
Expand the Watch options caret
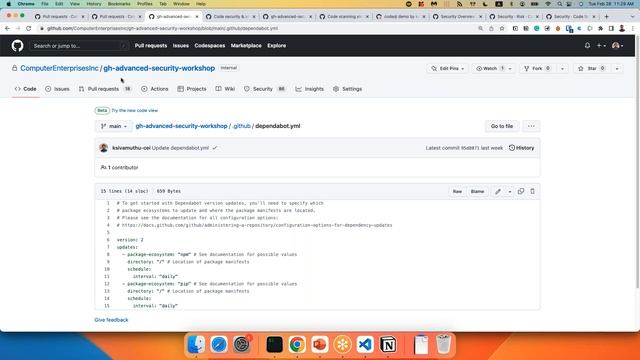[510, 69]
